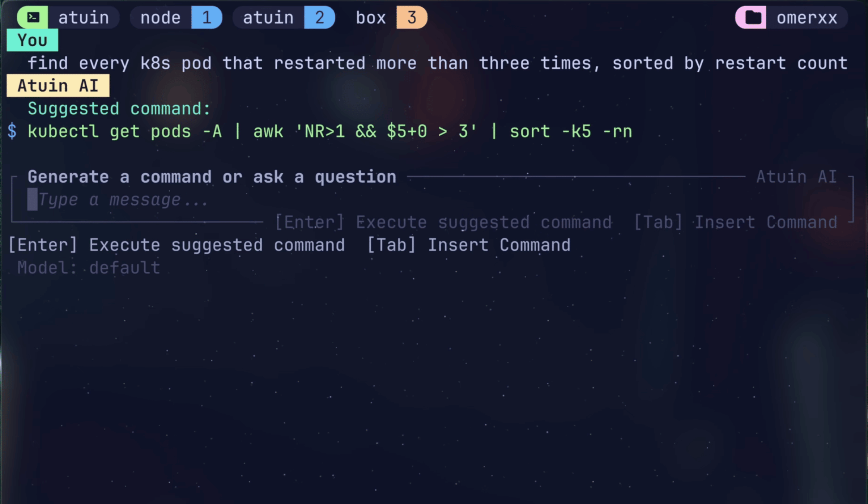The height and width of the screenshot is (504, 868).
Task: Switch to the box tab
Action: point(371,18)
